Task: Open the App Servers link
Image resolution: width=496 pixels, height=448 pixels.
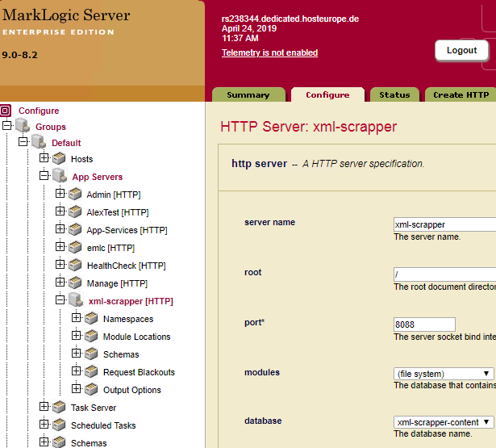Action: tap(97, 177)
